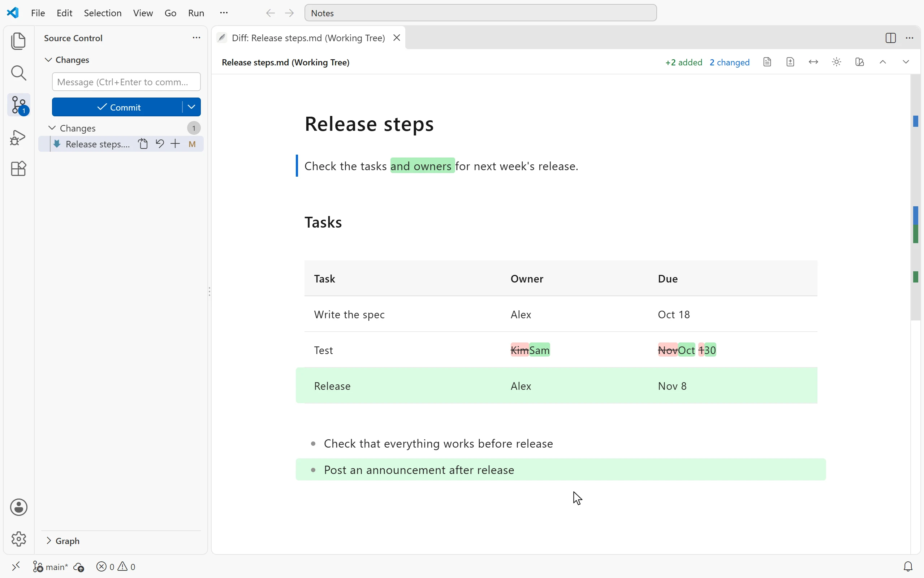This screenshot has height=578, width=924.
Task: Open Source Control more actions ellipsis
Action: 197,38
